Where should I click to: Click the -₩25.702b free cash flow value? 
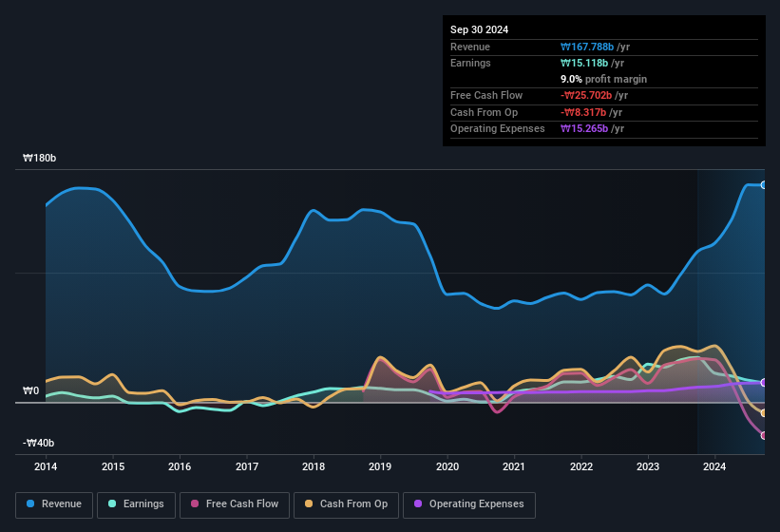tap(586, 95)
